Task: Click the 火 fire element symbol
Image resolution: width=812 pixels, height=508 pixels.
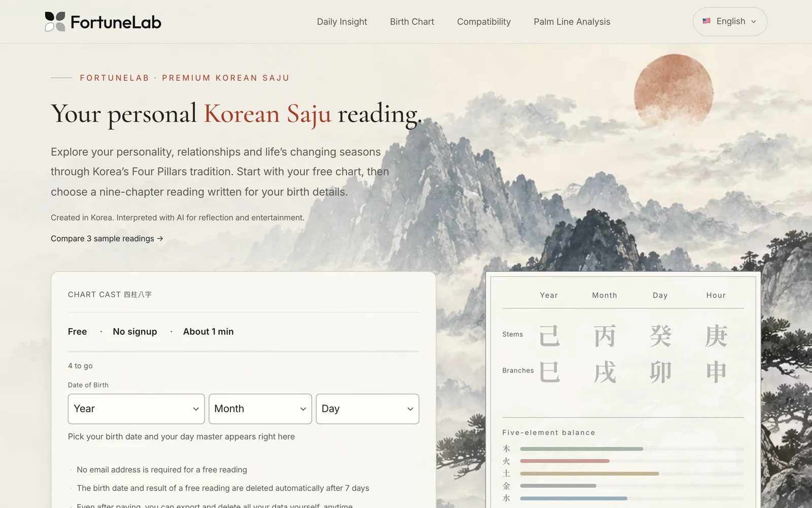Action: tap(506, 461)
